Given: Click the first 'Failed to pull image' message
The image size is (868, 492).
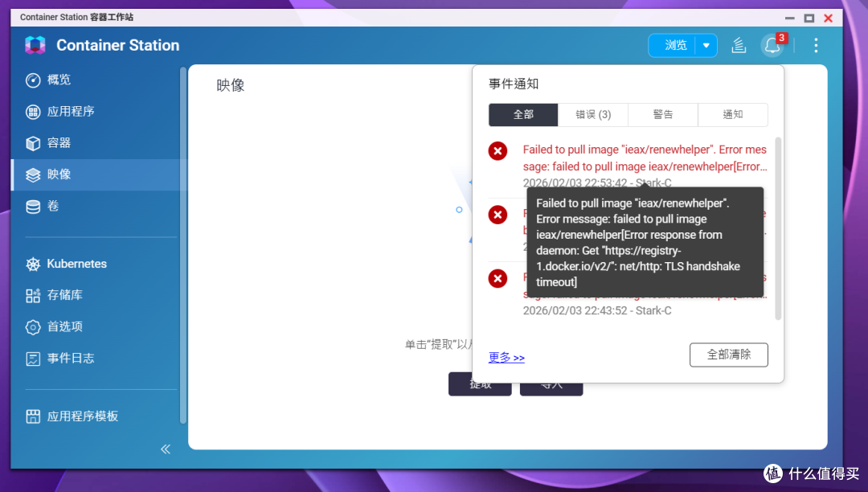Looking at the screenshot, I should pyautogui.click(x=645, y=158).
